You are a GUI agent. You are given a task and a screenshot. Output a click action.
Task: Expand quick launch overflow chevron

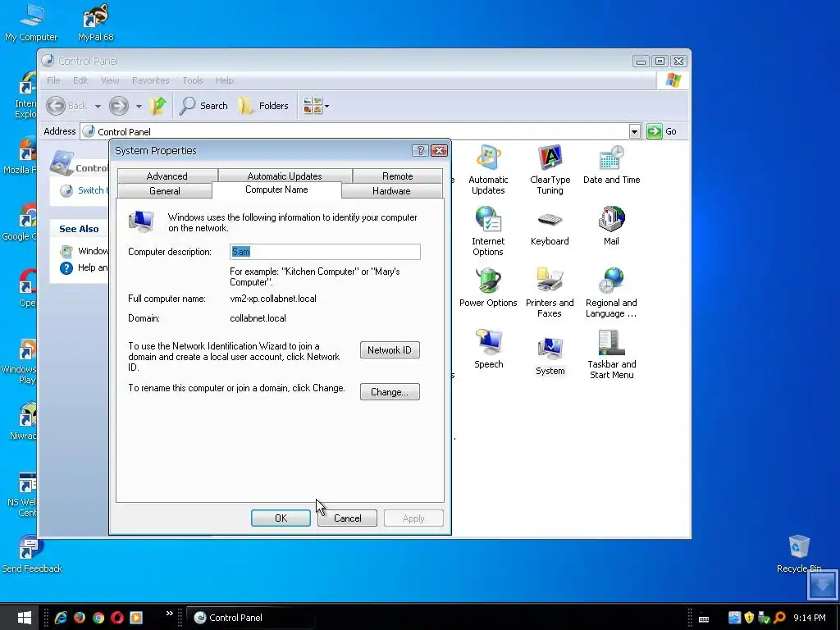click(x=169, y=614)
